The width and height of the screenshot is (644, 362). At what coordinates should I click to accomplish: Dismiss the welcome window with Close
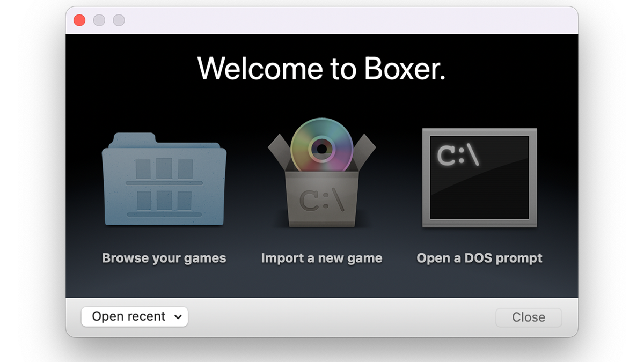[x=529, y=317]
